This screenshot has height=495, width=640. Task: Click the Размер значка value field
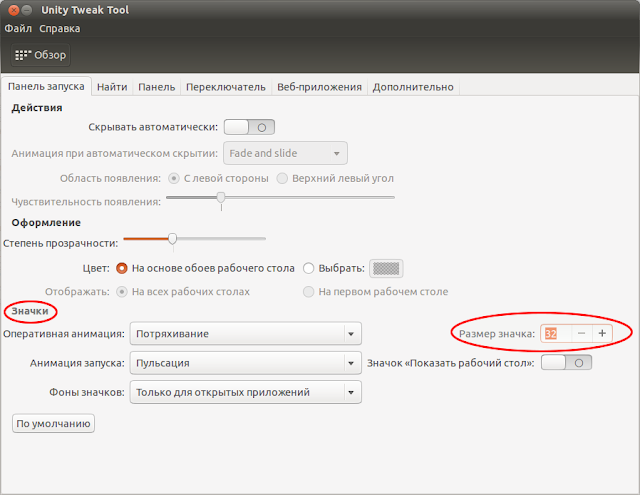(x=556, y=333)
